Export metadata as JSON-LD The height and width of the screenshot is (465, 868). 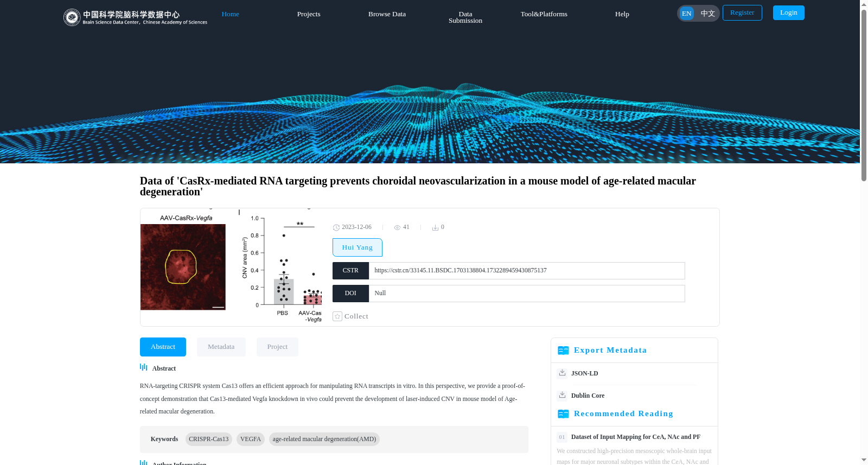click(585, 373)
